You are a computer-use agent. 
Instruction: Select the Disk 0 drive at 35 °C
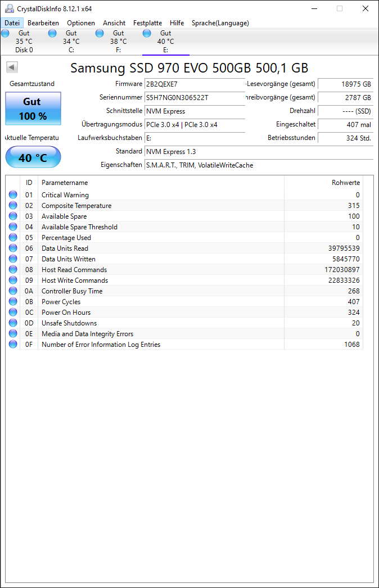click(x=24, y=41)
